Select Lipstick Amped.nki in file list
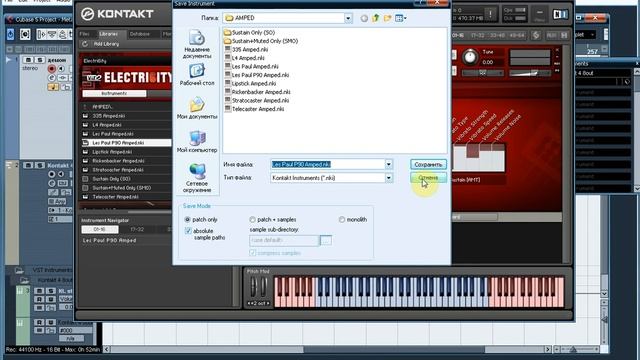 pyautogui.click(x=251, y=83)
